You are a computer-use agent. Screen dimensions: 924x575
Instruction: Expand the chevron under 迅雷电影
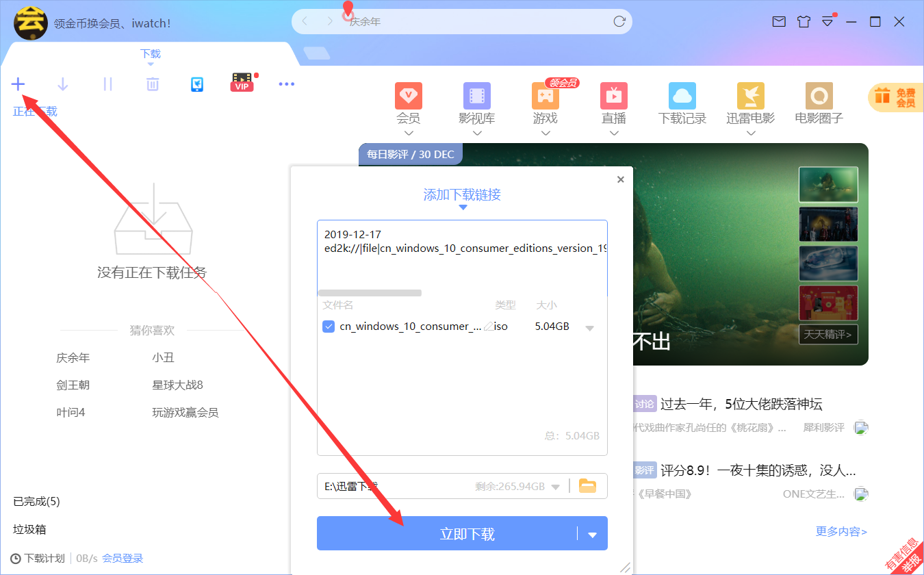pyautogui.click(x=751, y=133)
